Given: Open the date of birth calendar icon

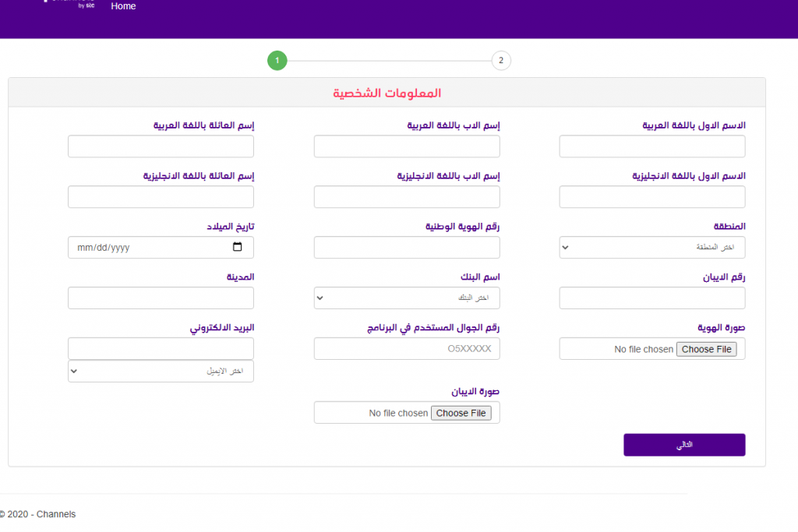Looking at the screenshot, I should [x=237, y=247].
